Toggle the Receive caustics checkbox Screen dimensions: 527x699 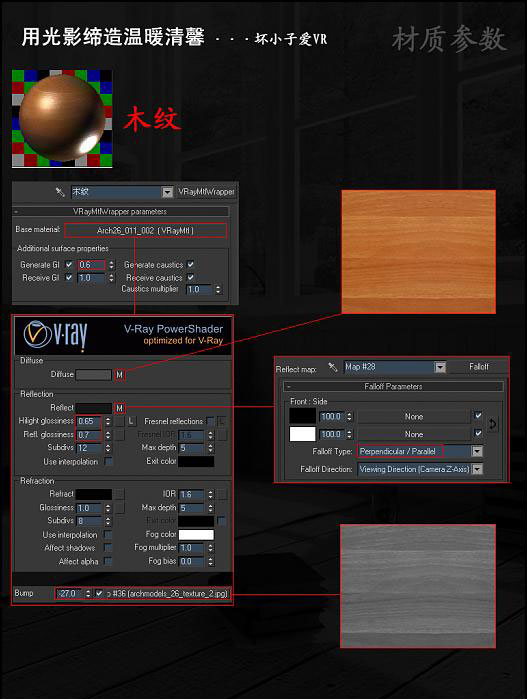(190, 278)
